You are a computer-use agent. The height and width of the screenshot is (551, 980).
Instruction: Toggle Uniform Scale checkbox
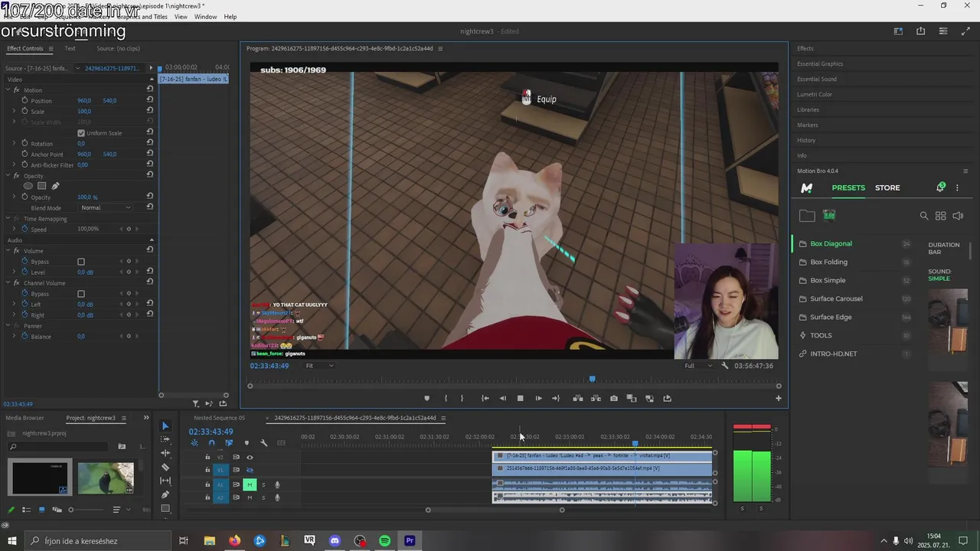(x=81, y=133)
